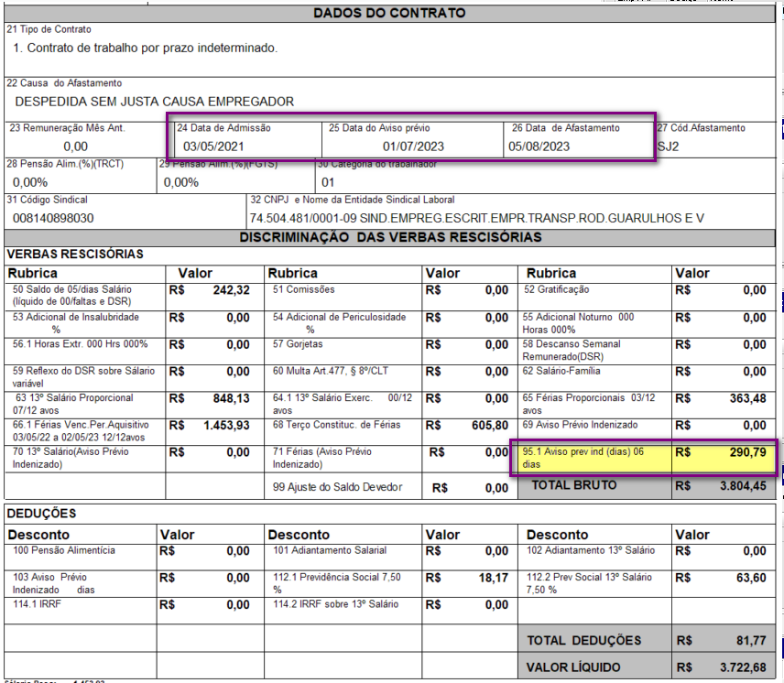Select the total bruto value 3.804,45

tap(743, 485)
